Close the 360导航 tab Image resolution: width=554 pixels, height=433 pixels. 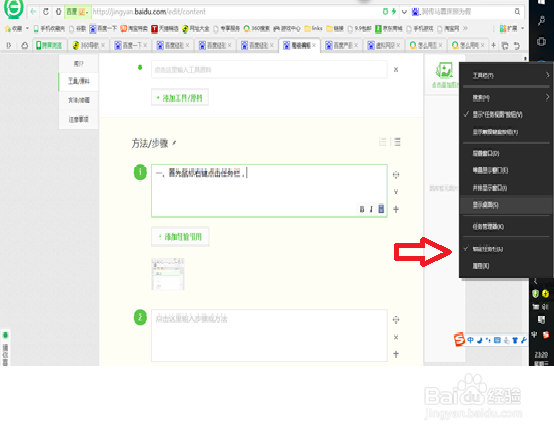point(103,45)
